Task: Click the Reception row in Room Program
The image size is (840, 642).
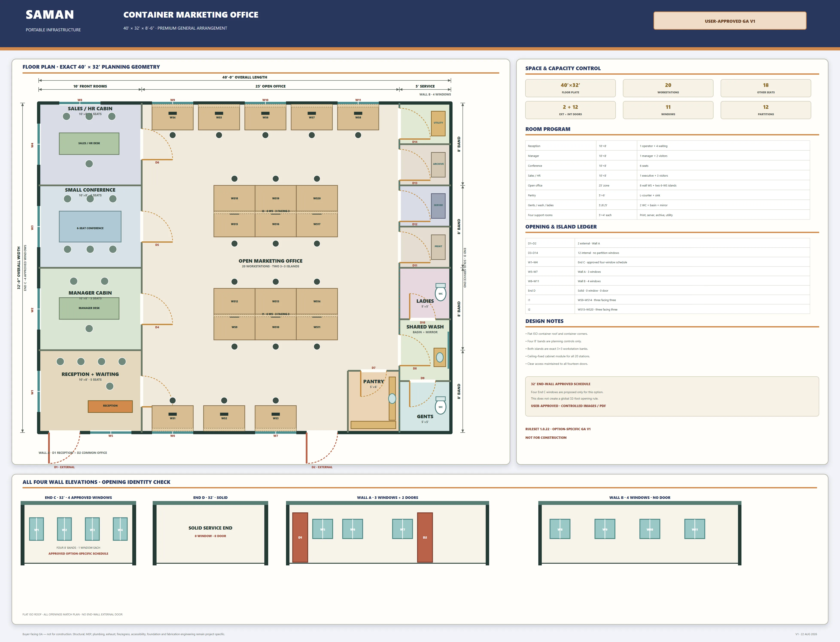Action: (668, 146)
